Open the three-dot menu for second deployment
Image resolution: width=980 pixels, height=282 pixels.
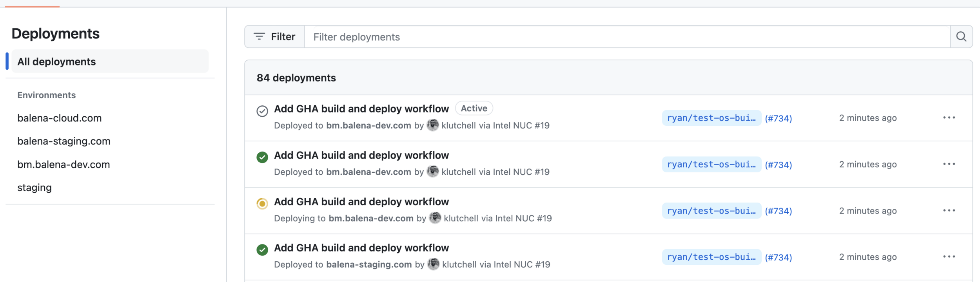(x=949, y=164)
